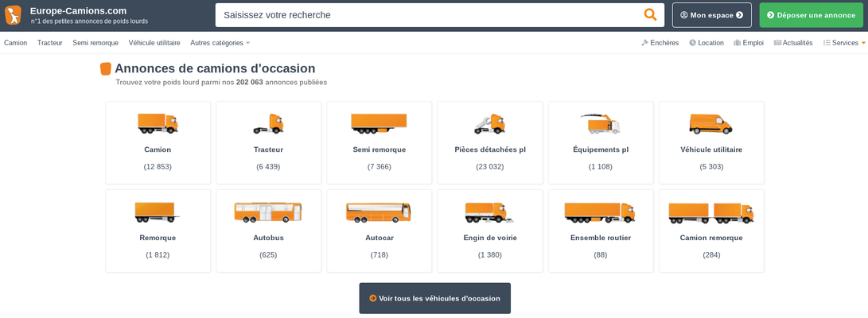Open the Enchères menu item
The image size is (868, 318).
click(x=660, y=43)
